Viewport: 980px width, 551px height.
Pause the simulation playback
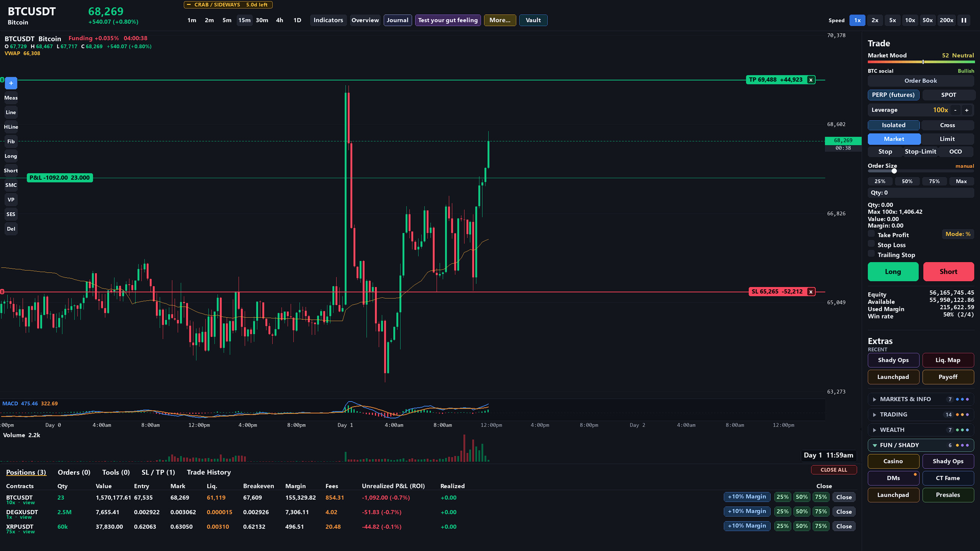click(964, 20)
